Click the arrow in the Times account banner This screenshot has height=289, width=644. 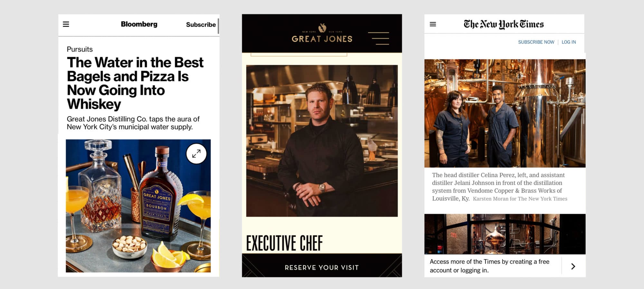[x=573, y=266]
